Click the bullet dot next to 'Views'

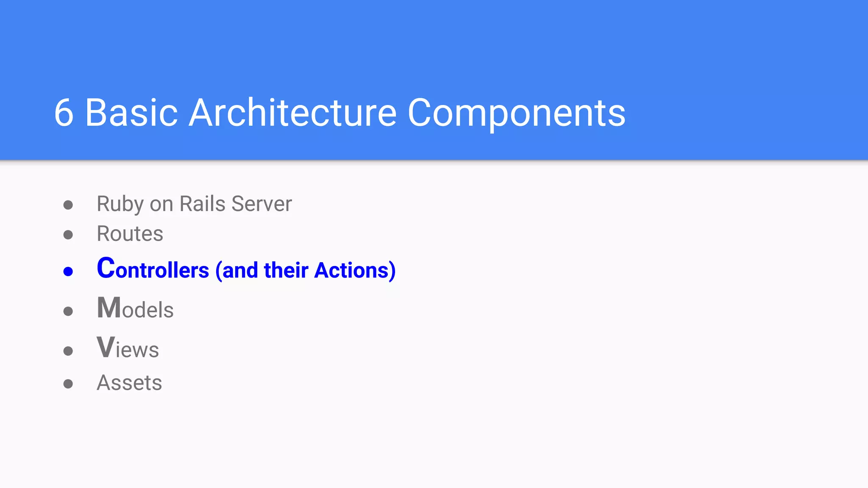tap(68, 351)
